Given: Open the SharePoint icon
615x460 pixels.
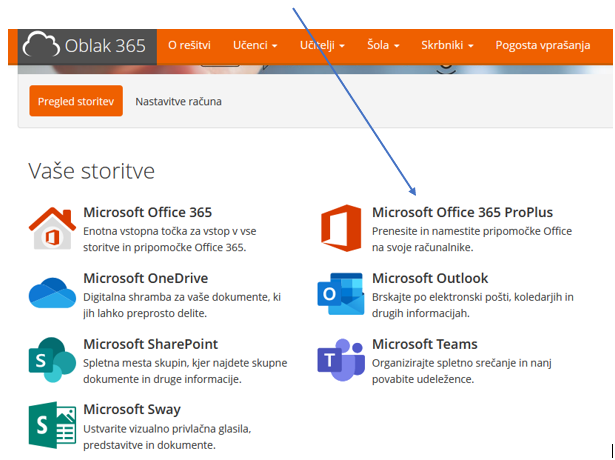Looking at the screenshot, I should pos(52,360).
